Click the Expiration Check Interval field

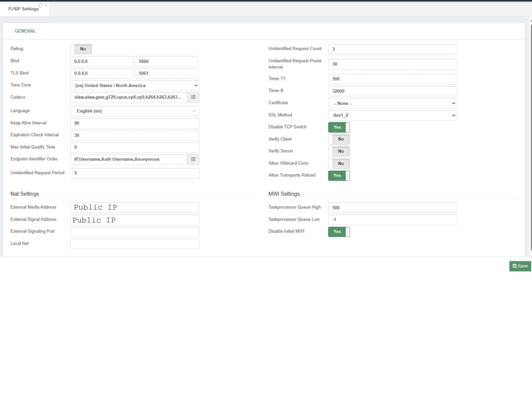click(x=135, y=135)
